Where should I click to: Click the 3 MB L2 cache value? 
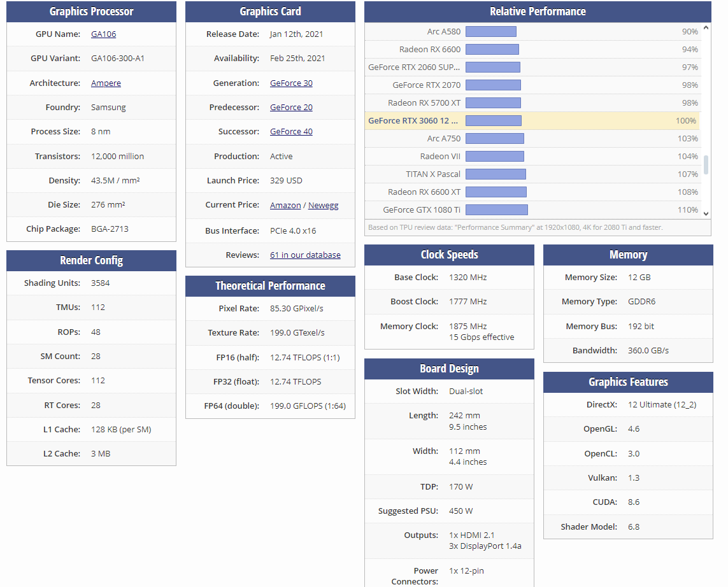(101, 454)
